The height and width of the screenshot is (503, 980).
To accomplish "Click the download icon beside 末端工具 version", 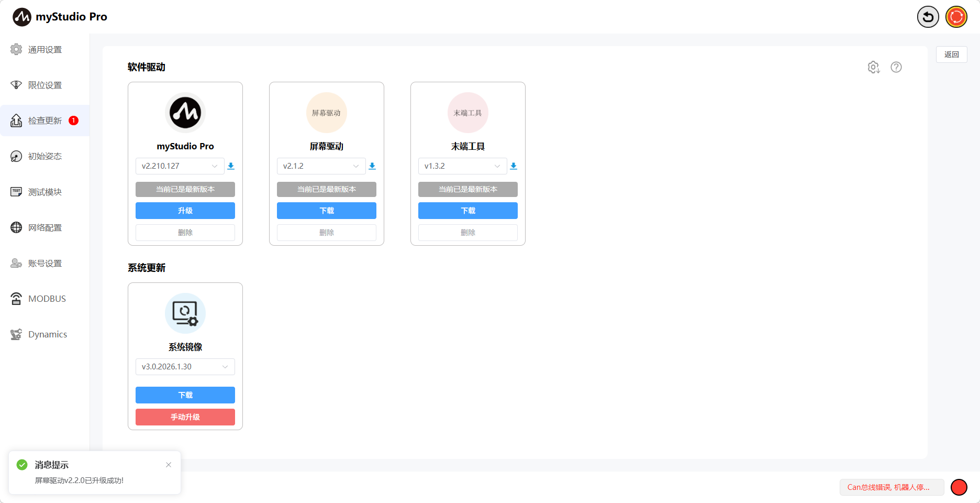I will point(514,166).
